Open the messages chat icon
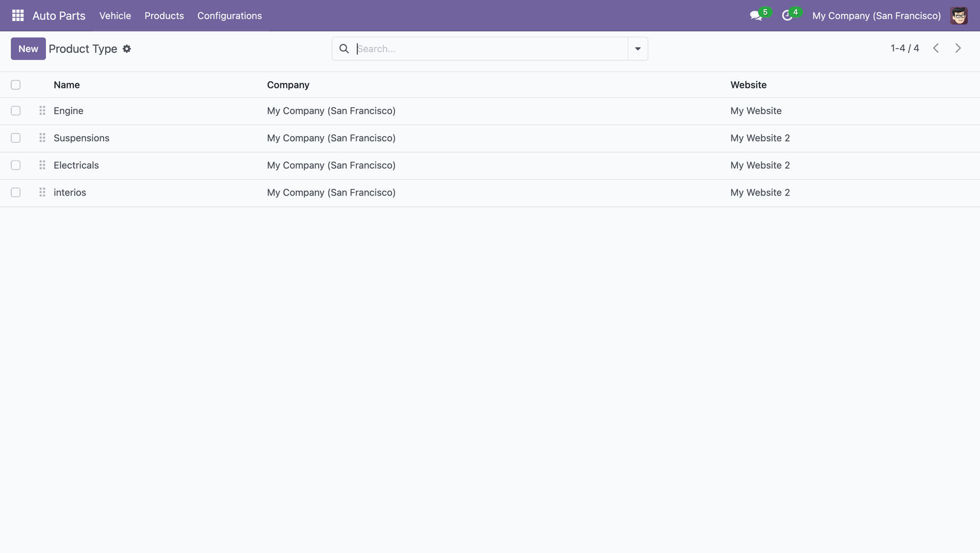 pyautogui.click(x=755, y=16)
